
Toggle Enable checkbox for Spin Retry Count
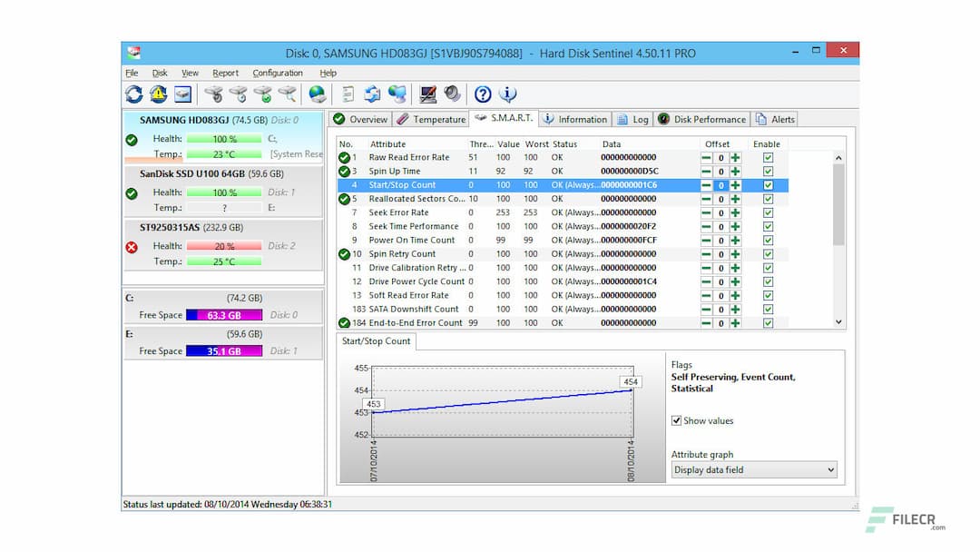point(769,254)
